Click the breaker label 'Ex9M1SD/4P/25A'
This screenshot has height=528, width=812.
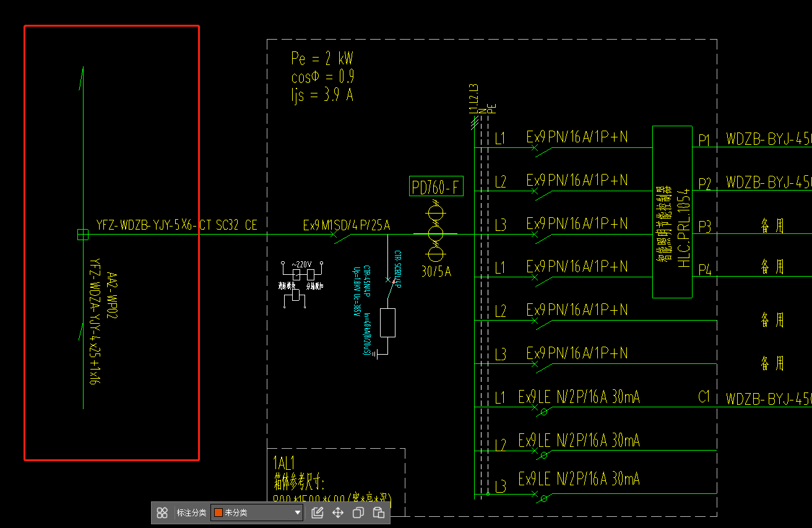pos(347,225)
